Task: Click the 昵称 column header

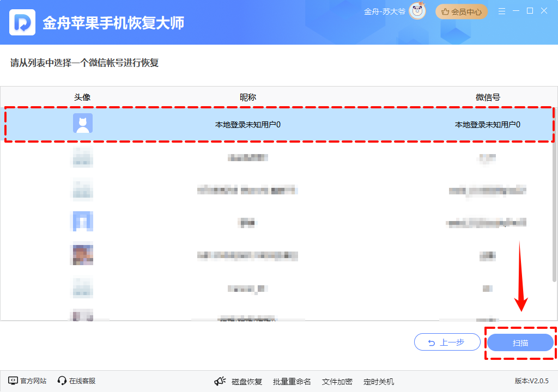Action: coord(248,97)
